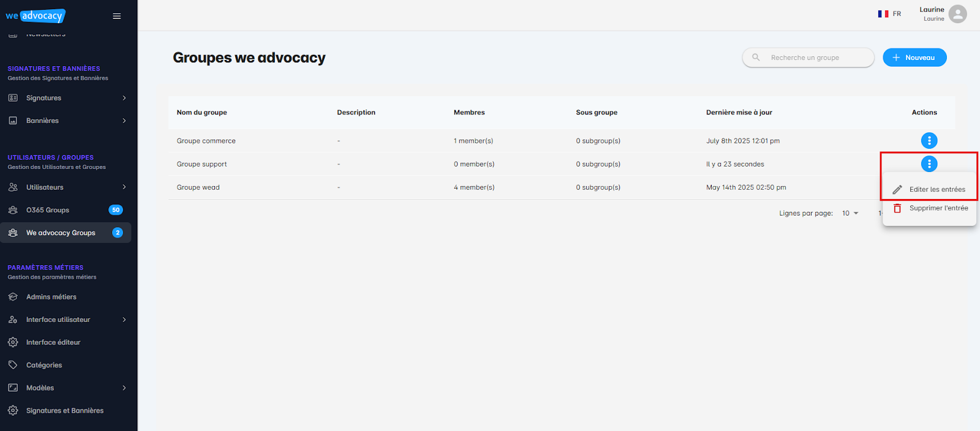Image resolution: width=980 pixels, height=431 pixels.
Task: Expand the Utilisateurs submenu chevron
Action: pyautogui.click(x=124, y=187)
